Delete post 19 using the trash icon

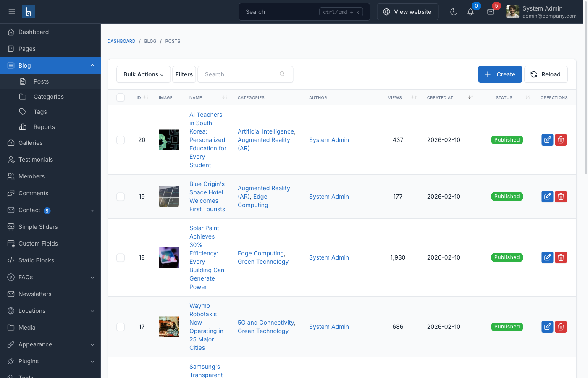[561, 196]
